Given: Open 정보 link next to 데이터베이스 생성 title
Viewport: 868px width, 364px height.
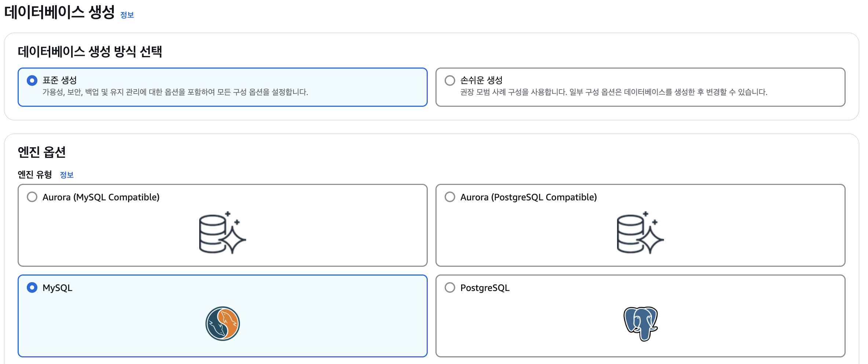Looking at the screenshot, I should (x=127, y=15).
